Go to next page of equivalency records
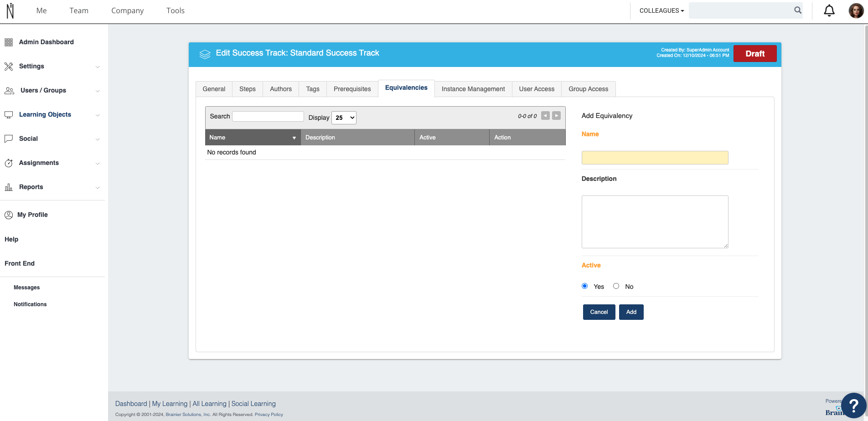Image resolution: width=868 pixels, height=421 pixels. (556, 116)
